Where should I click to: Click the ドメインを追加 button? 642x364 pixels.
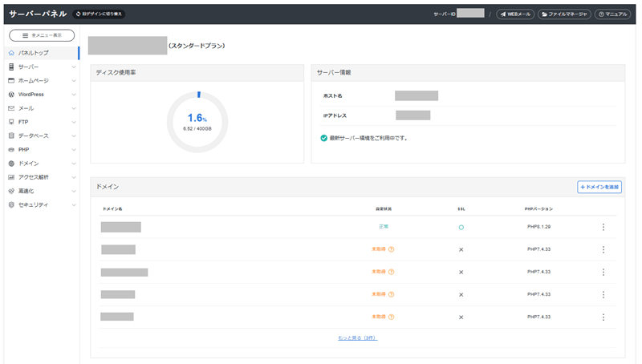[599, 187]
